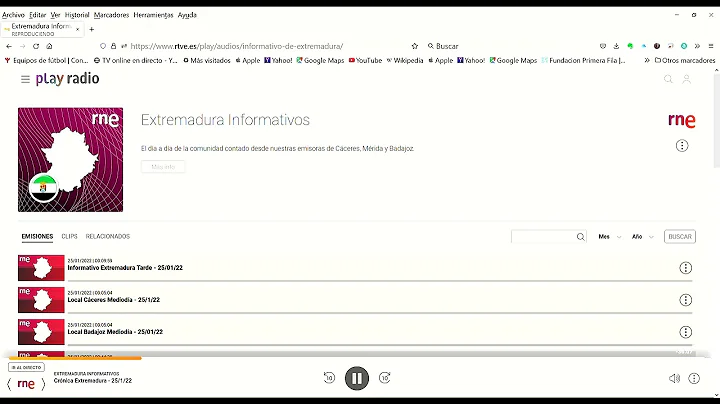Open the Ver menu
The width and height of the screenshot is (720, 404).
pos(56,15)
